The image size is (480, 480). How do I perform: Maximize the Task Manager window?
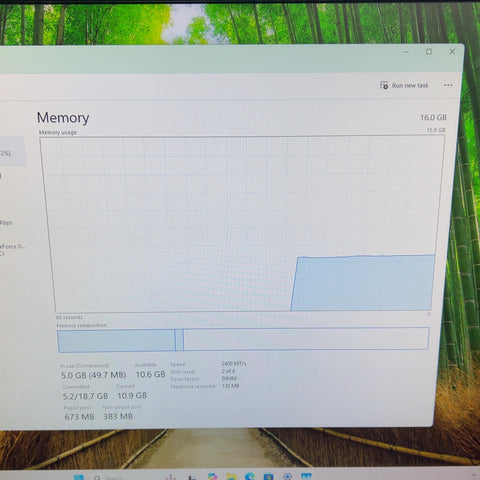pyautogui.click(x=429, y=52)
